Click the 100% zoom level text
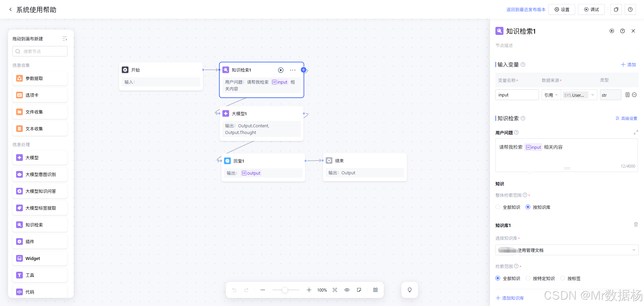Screen dimensions: 644x306 tap(322, 290)
